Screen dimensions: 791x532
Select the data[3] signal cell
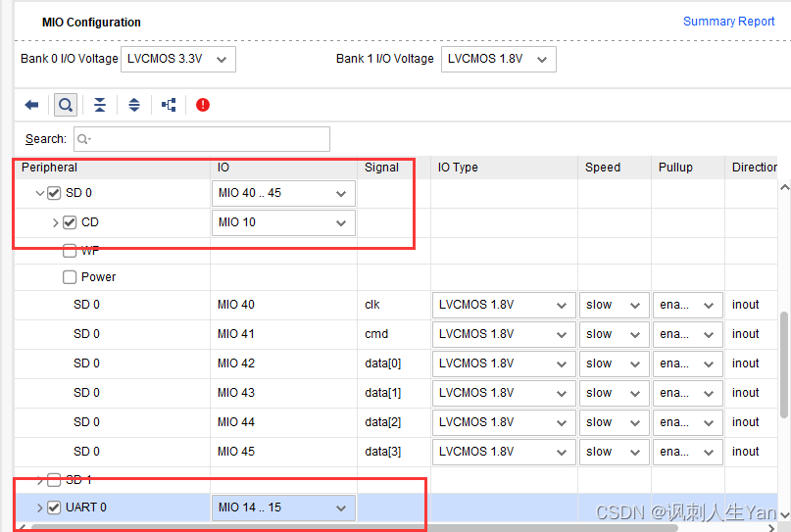coord(383,452)
